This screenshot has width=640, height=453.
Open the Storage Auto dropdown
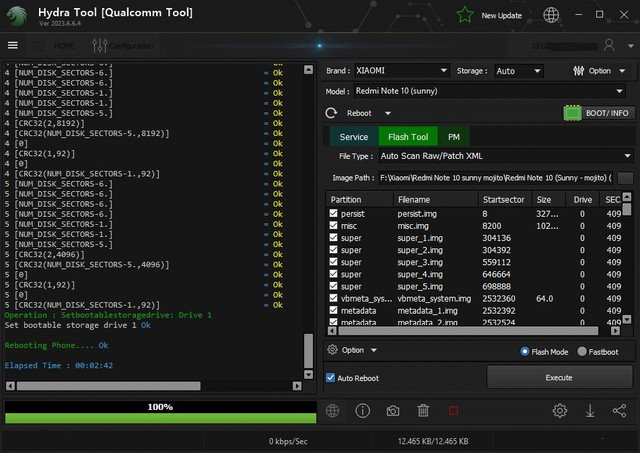[x=519, y=71]
